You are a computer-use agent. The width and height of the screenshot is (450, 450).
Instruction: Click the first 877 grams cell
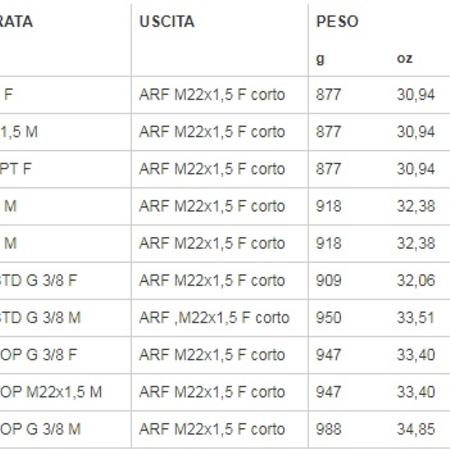[x=328, y=95]
